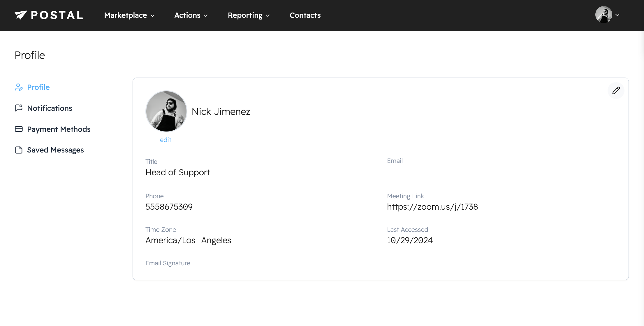Click the zoom.us meeting link
The height and width of the screenshot is (326, 644).
[432, 207]
